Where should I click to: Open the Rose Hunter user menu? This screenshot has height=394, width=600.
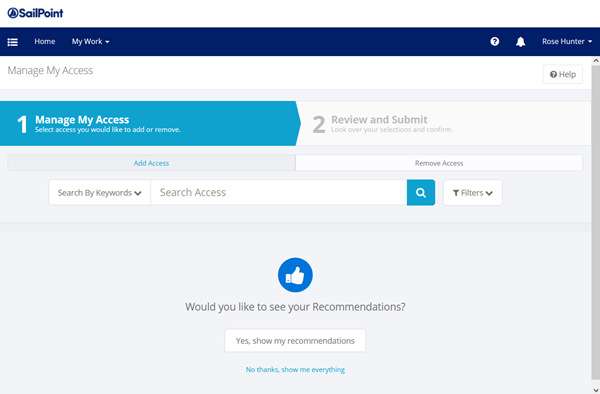(567, 41)
